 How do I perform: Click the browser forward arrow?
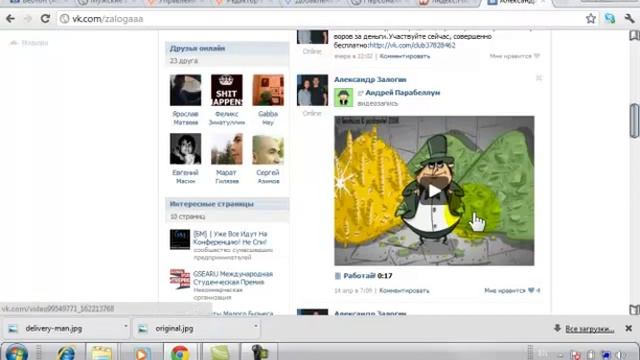click(27, 19)
